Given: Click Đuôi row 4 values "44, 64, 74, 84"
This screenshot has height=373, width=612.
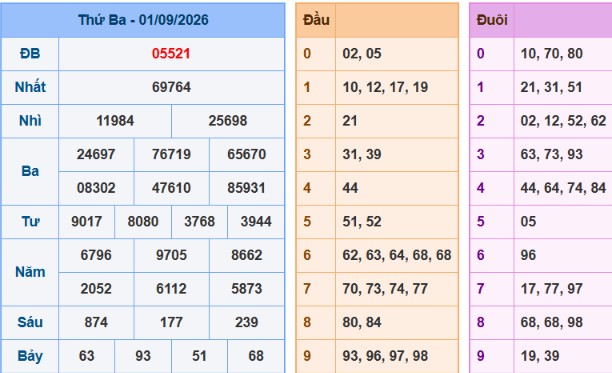Looking at the screenshot, I should click(x=563, y=188).
